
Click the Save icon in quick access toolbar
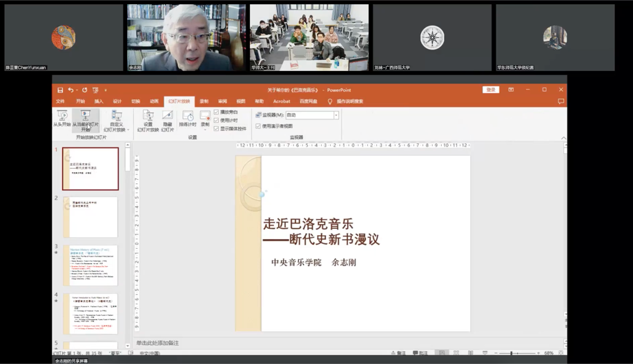point(61,90)
